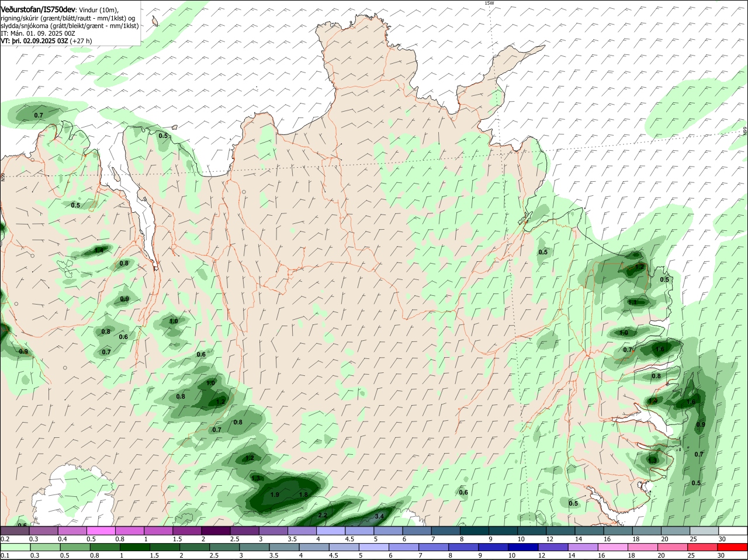Screen dimensions: 748x560
Task: Click the N99 latitude label on right edge
Action: [x=745, y=132]
